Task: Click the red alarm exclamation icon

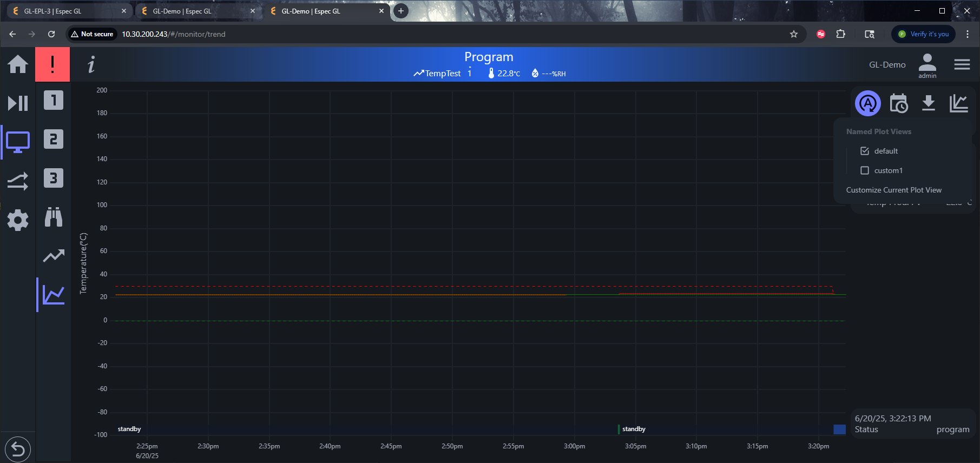Action: pos(52,64)
